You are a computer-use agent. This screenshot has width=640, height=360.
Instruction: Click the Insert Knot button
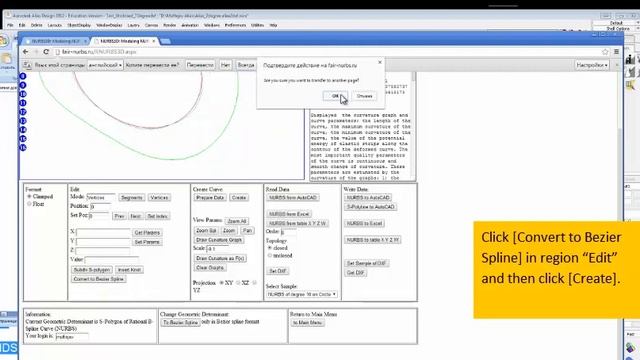(129, 270)
